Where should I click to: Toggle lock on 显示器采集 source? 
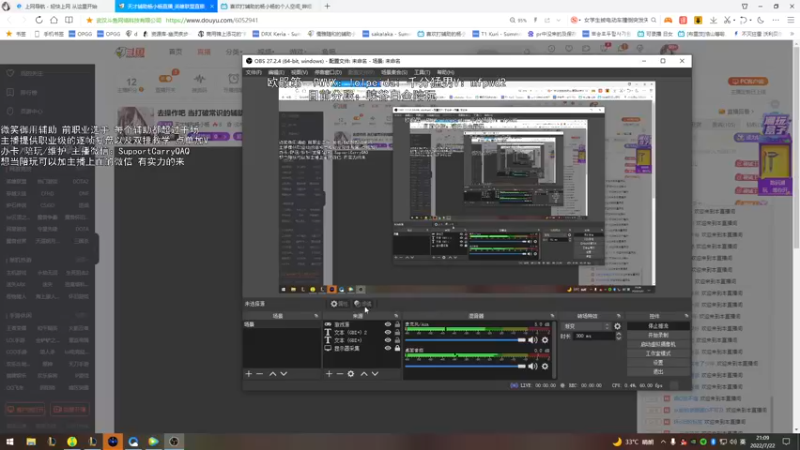tap(397, 348)
